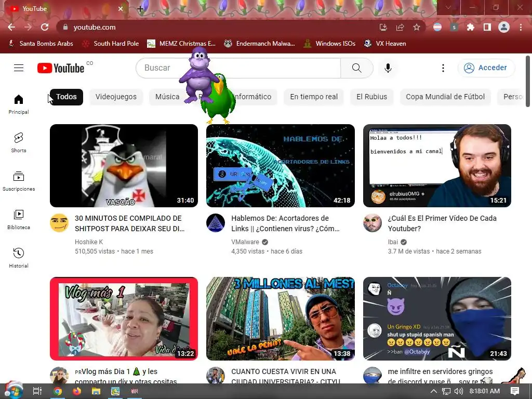Open Hablemos De Acortadores de Links thumbnail
Screen dimensions: 532x399
280,166
